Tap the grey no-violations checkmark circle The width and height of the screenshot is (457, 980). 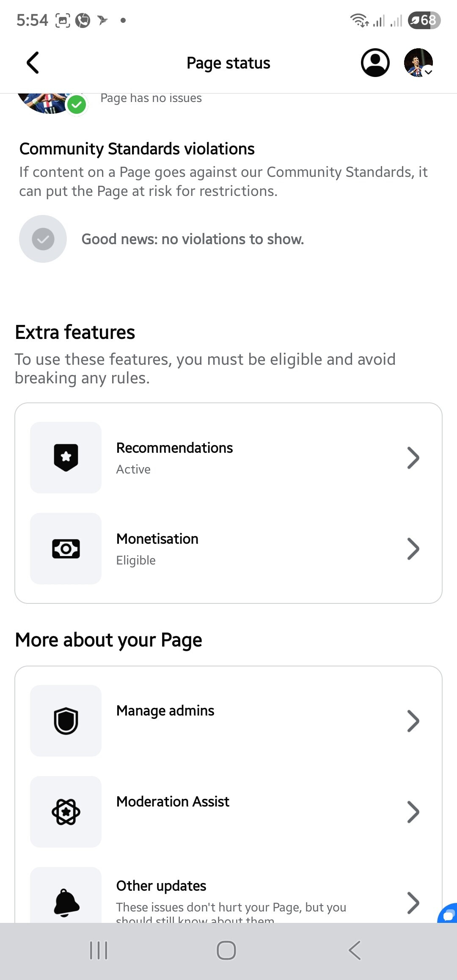click(x=43, y=239)
